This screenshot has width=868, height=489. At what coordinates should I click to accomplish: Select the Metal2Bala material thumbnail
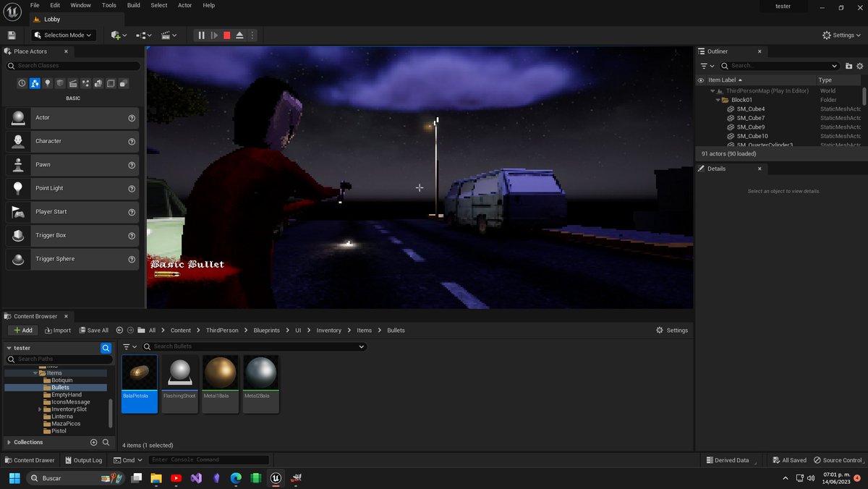point(260,383)
